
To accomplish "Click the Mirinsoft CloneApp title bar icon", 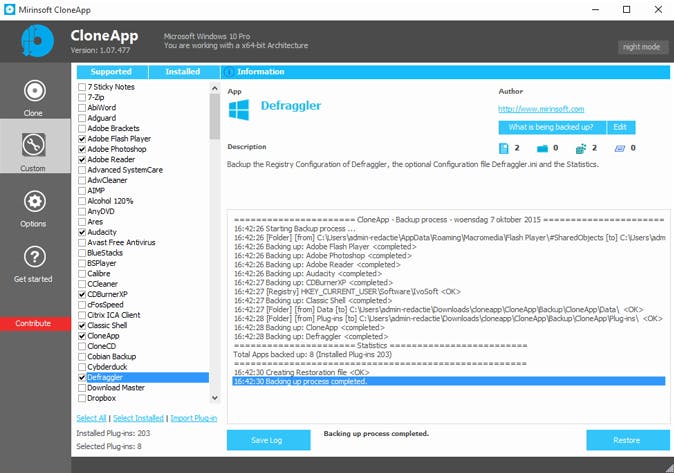I will (x=9, y=9).
